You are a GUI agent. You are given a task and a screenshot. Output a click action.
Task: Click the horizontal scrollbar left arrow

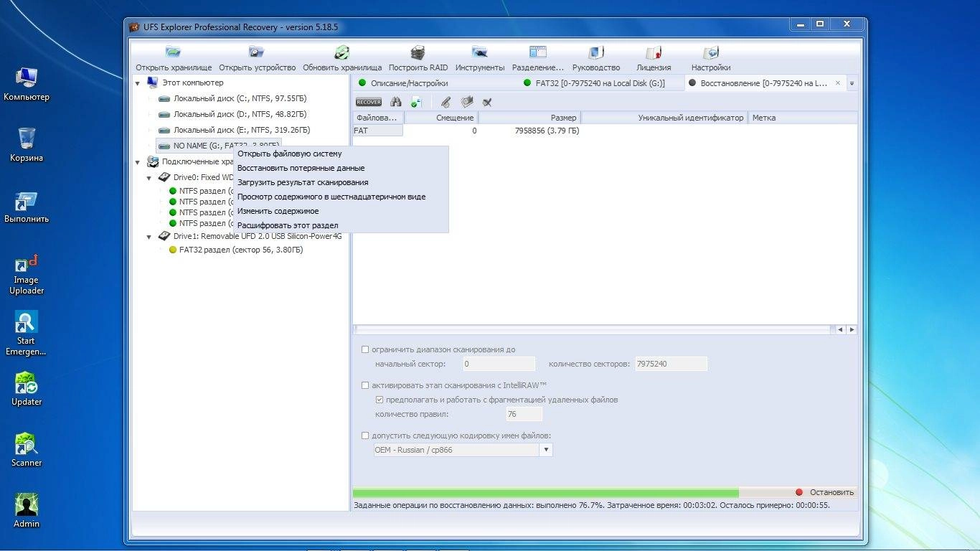(840, 330)
